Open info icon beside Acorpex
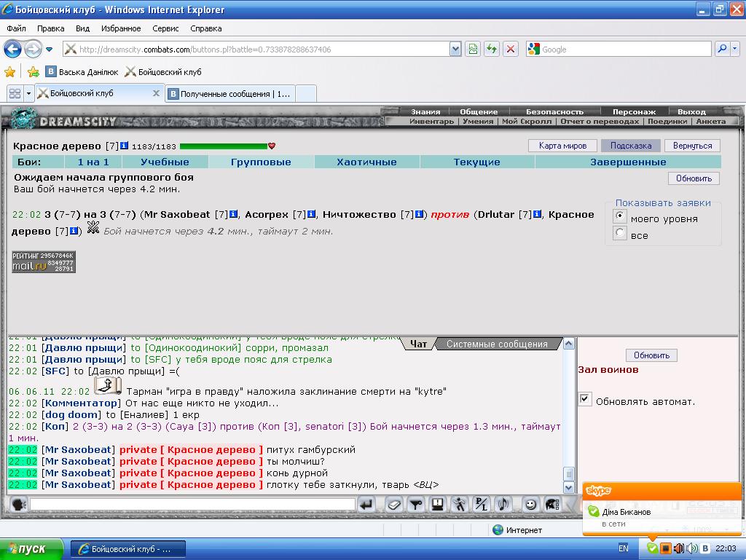 point(311,214)
